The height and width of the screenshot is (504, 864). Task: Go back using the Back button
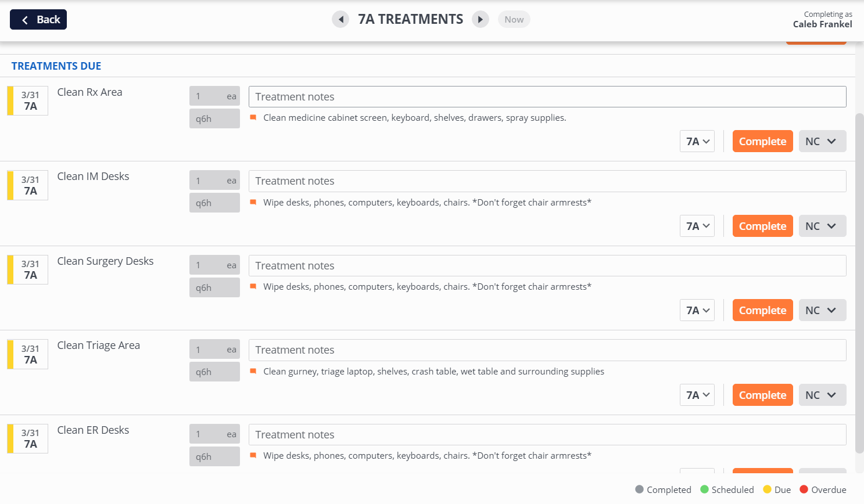(38, 19)
